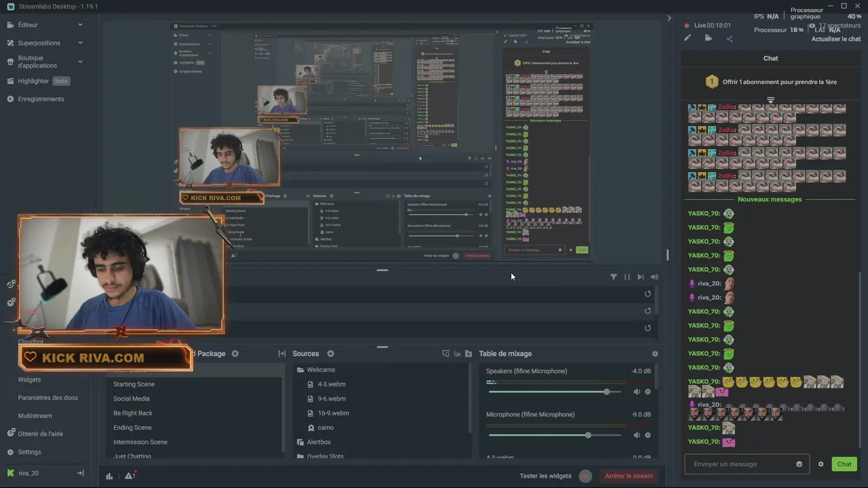
Task: Click Arrêter le stream button
Action: pos(629,476)
